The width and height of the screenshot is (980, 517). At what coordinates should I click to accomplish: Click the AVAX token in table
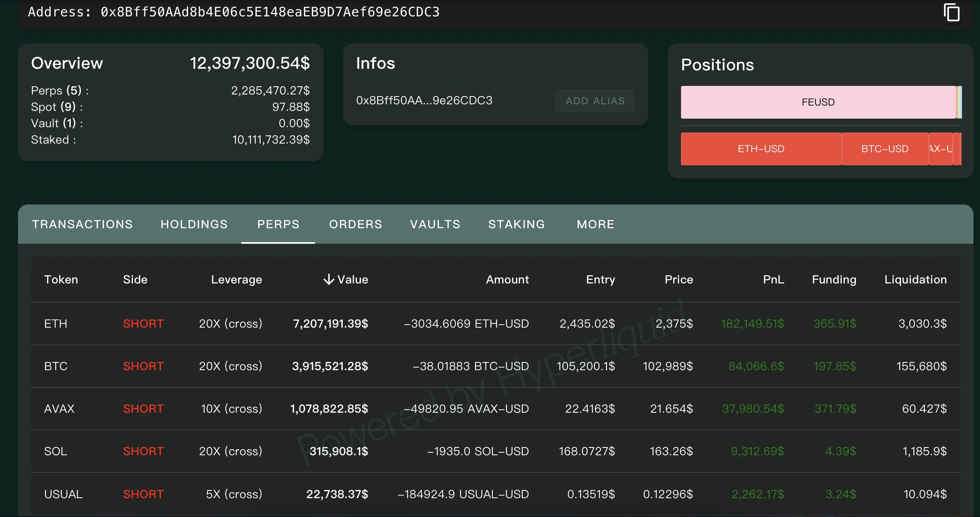(x=59, y=409)
